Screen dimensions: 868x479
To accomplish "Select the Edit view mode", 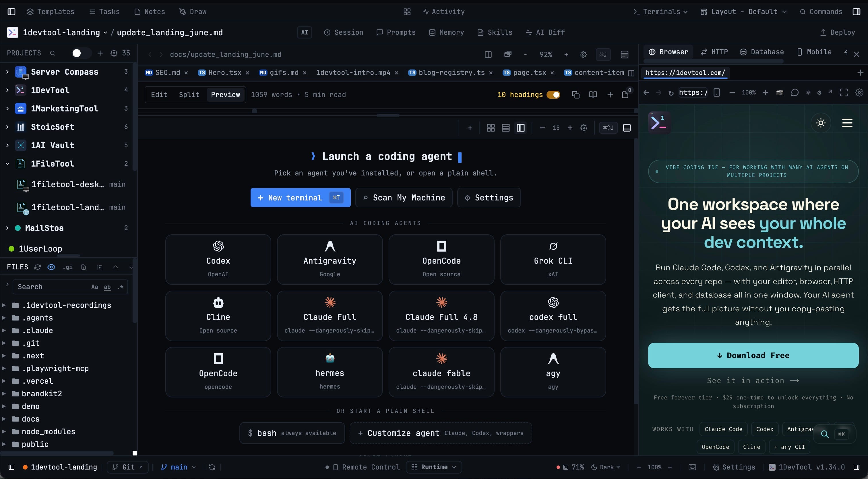I will (159, 95).
